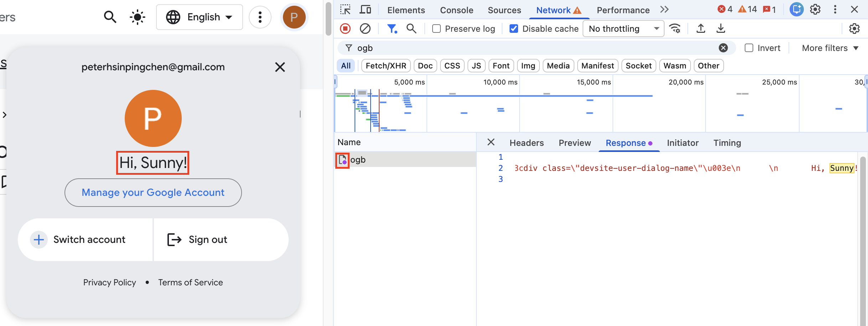
Task: Close the account dialog with X
Action: [280, 67]
